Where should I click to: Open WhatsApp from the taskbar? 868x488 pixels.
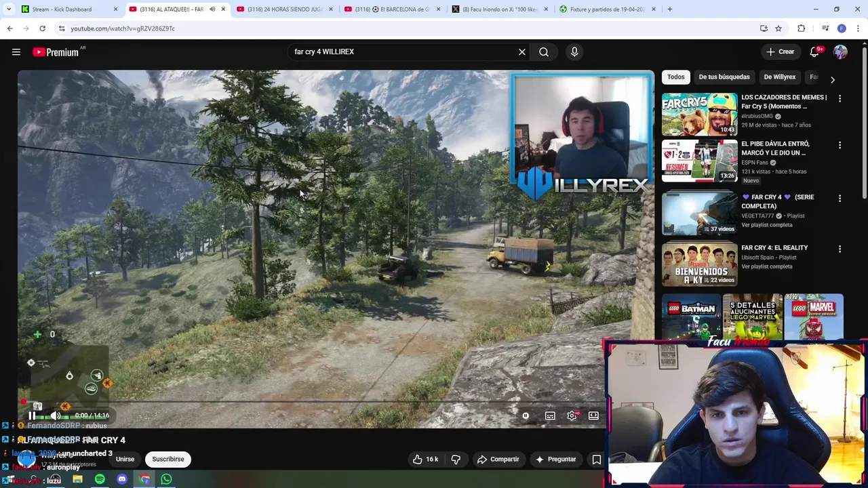click(x=166, y=480)
